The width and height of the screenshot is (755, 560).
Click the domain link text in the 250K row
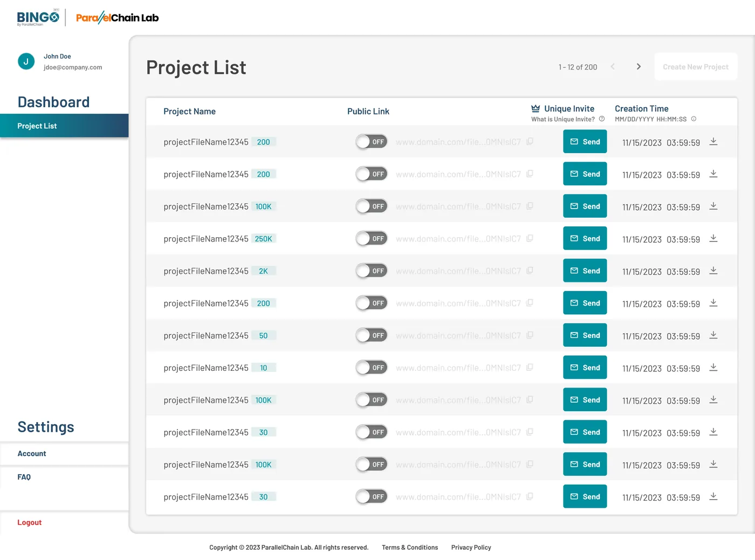[x=458, y=238]
